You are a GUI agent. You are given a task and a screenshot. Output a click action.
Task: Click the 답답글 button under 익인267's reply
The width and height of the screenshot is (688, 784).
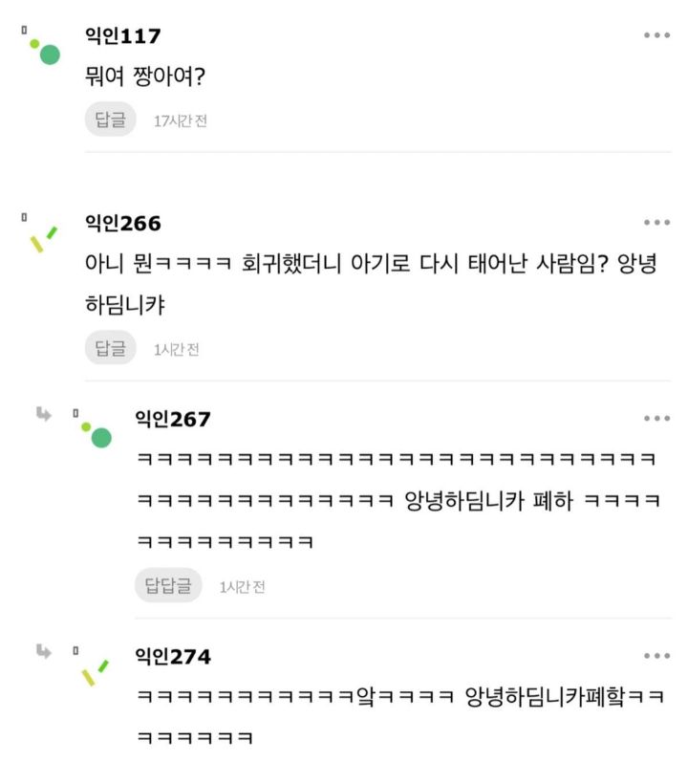168,585
